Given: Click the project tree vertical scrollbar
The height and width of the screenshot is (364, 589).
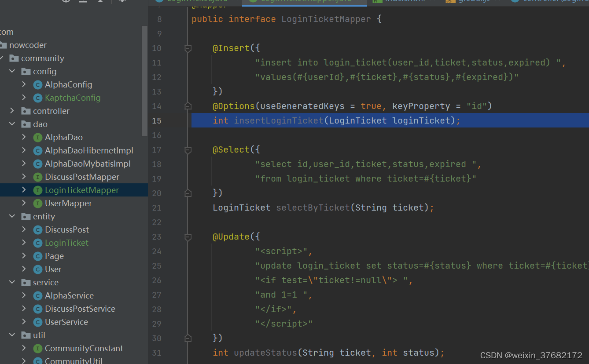Looking at the screenshot, I should pyautogui.click(x=145, y=80).
